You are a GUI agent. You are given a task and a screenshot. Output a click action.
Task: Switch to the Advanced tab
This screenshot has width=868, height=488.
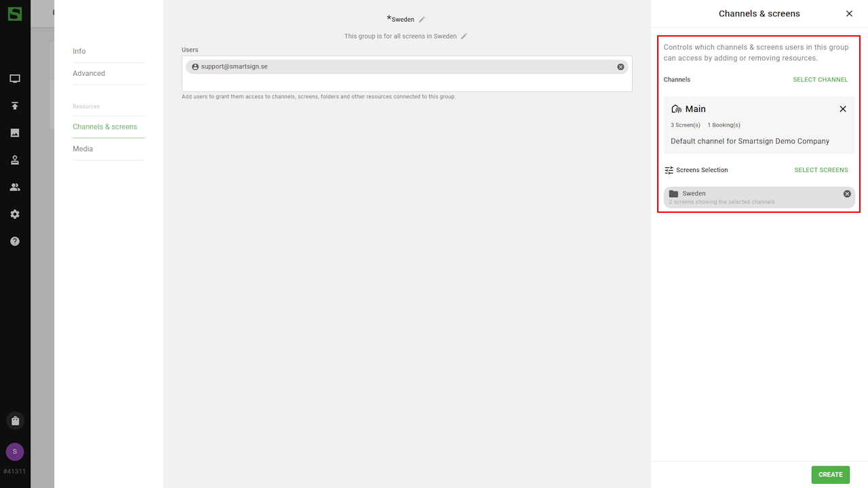(89, 73)
